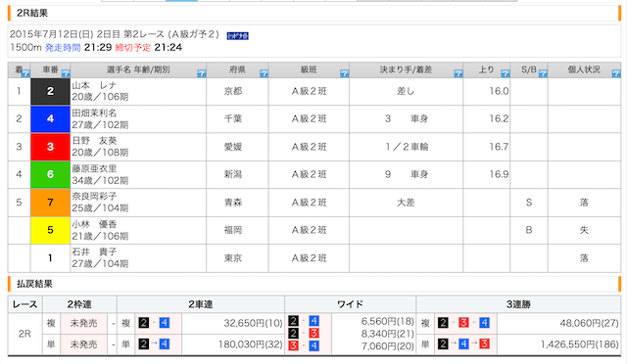Click the 3連勝 単 payout 1,426,550円
Viewport: 627px width, 364px height.
pos(579,344)
